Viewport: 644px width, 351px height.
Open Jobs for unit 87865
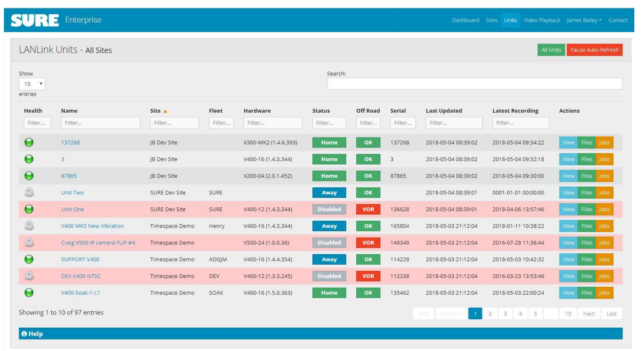[x=604, y=176]
